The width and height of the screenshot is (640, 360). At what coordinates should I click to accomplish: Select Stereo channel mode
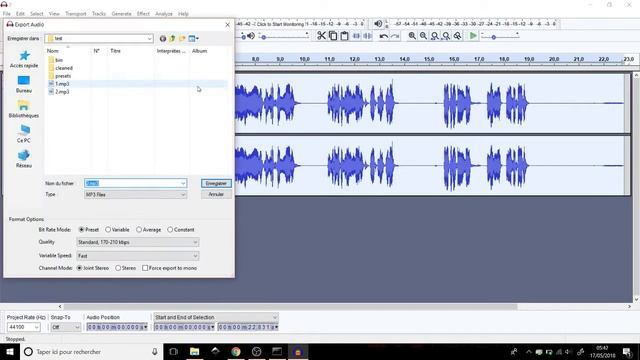click(118, 268)
